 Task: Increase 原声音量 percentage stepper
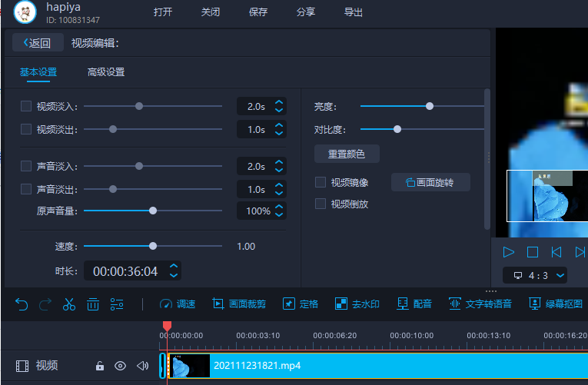[278, 207]
